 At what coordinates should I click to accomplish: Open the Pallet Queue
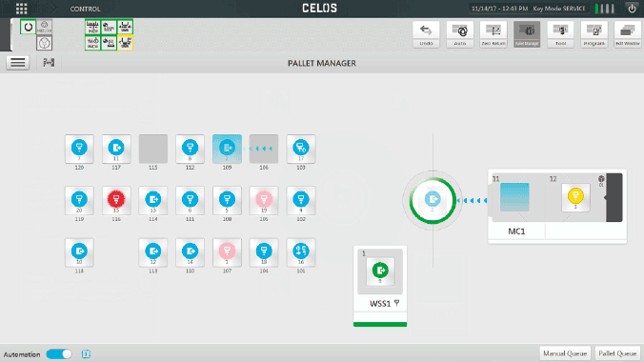(x=617, y=353)
